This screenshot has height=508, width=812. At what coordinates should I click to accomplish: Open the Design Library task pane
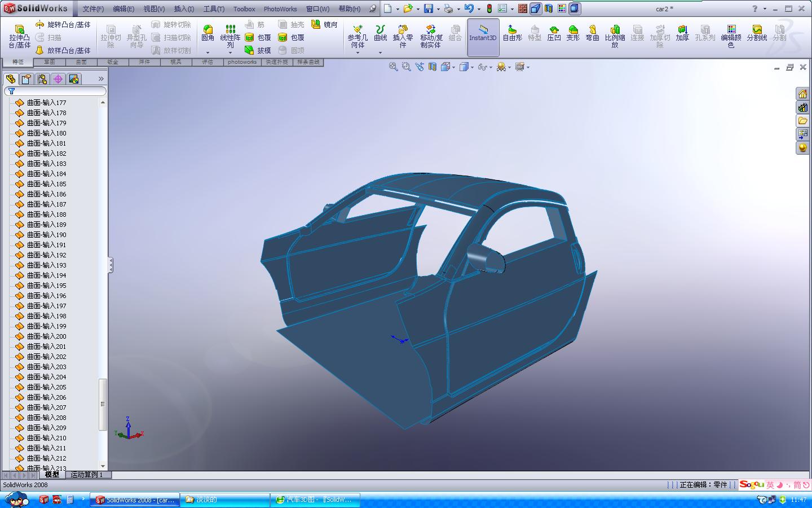(x=802, y=107)
